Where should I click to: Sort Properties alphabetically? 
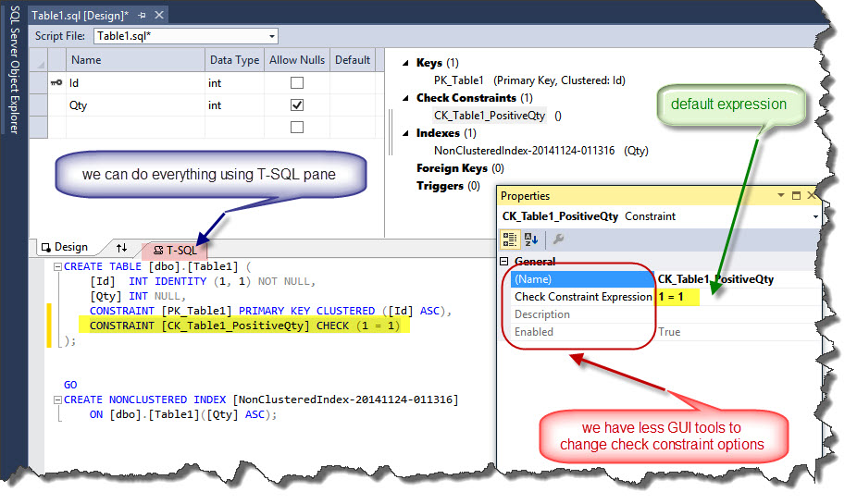click(x=531, y=240)
